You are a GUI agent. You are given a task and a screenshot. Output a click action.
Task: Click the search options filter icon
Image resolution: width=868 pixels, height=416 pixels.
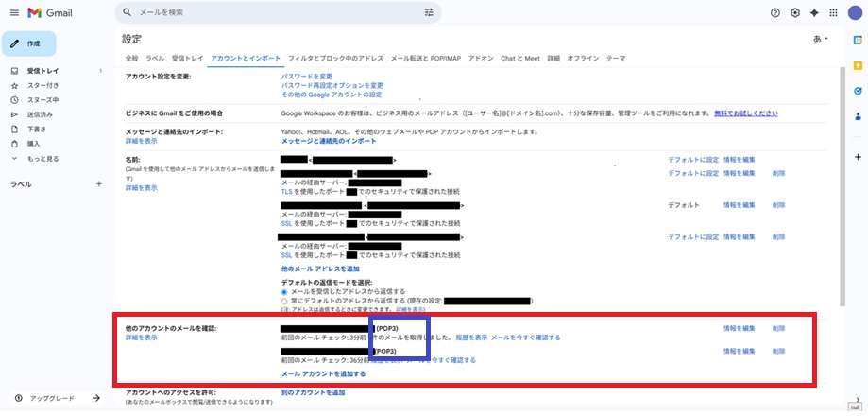point(429,12)
